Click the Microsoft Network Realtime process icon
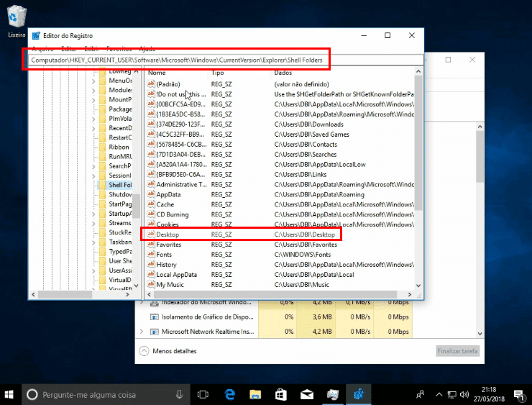Image resolution: width=532 pixels, height=405 pixels. [x=155, y=332]
